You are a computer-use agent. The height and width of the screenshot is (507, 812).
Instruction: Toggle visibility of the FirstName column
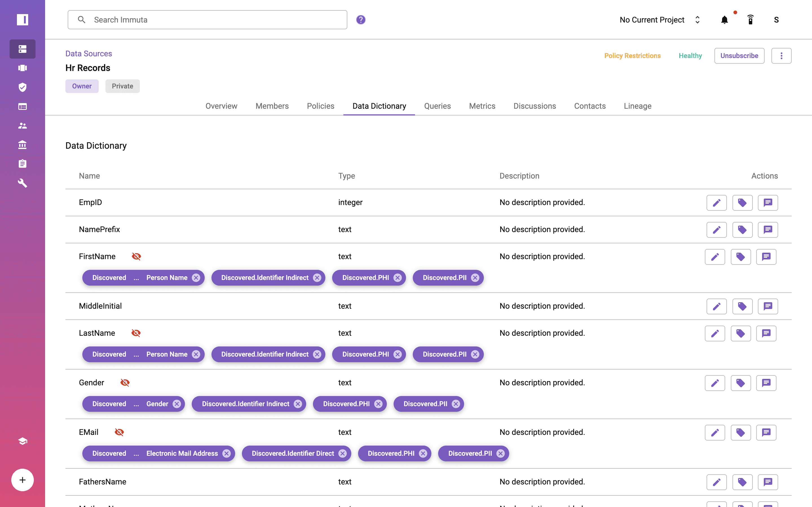(136, 256)
